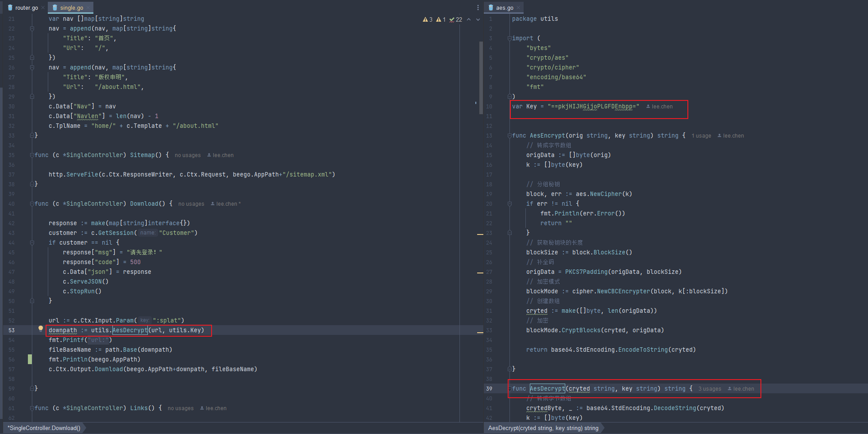Open '1 usage' hint of AesEncrypt
The image size is (868, 434).
click(x=701, y=136)
